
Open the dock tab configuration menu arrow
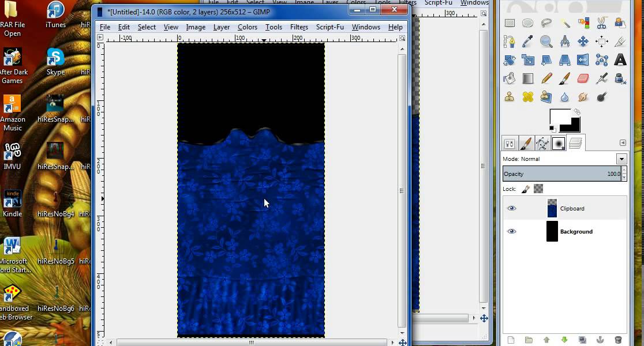tap(623, 143)
